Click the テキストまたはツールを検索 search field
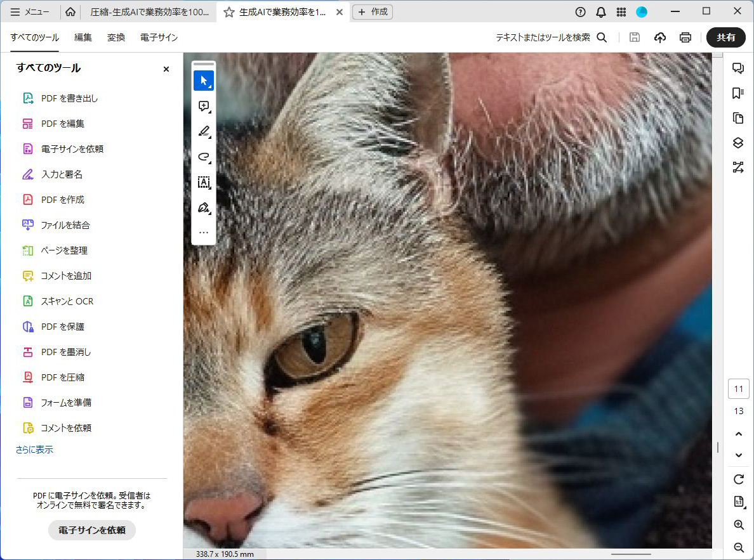754x560 pixels. pyautogui.click(x=543, y=37)
